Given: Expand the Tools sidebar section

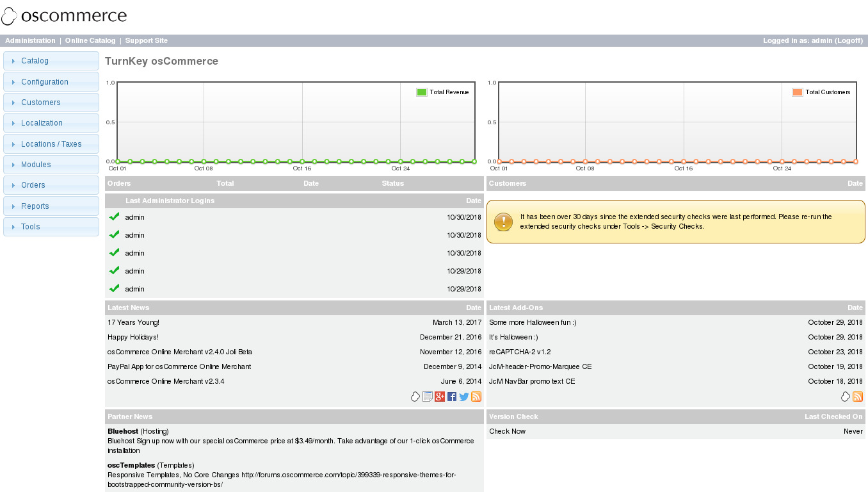Looking at the screenshot, I should 30,227.
